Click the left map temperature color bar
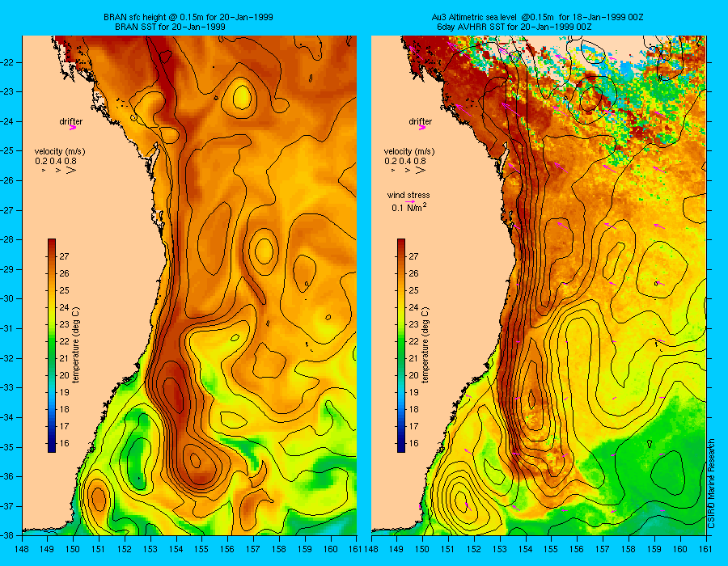 pos(52,345)
